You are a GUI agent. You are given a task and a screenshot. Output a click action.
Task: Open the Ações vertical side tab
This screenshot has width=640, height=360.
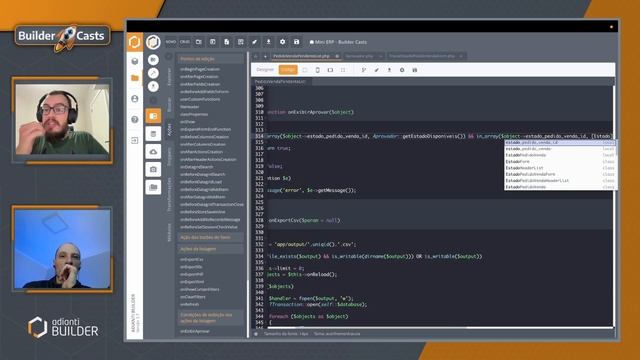click(x=170, y=130)
